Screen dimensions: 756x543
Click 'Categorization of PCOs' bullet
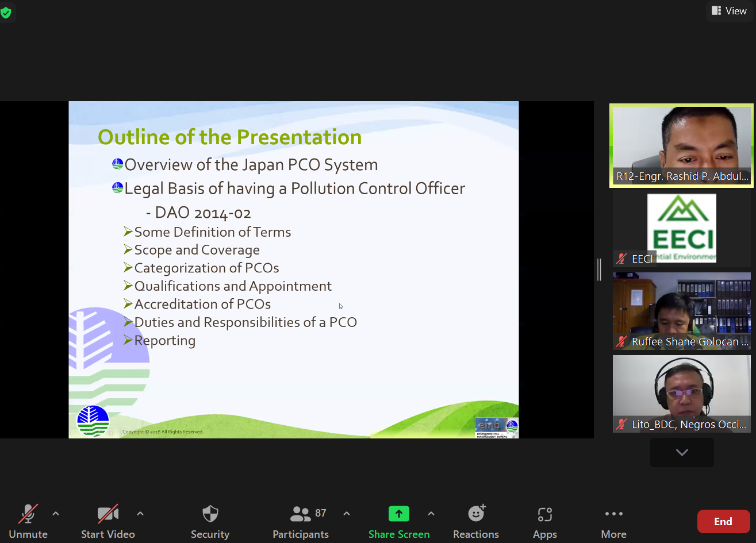(x=207, y=268)
